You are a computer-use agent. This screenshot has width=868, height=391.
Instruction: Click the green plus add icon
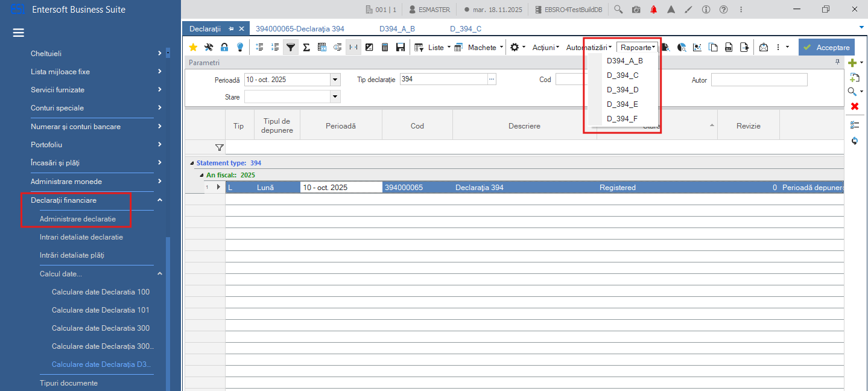tap(852, 63)
